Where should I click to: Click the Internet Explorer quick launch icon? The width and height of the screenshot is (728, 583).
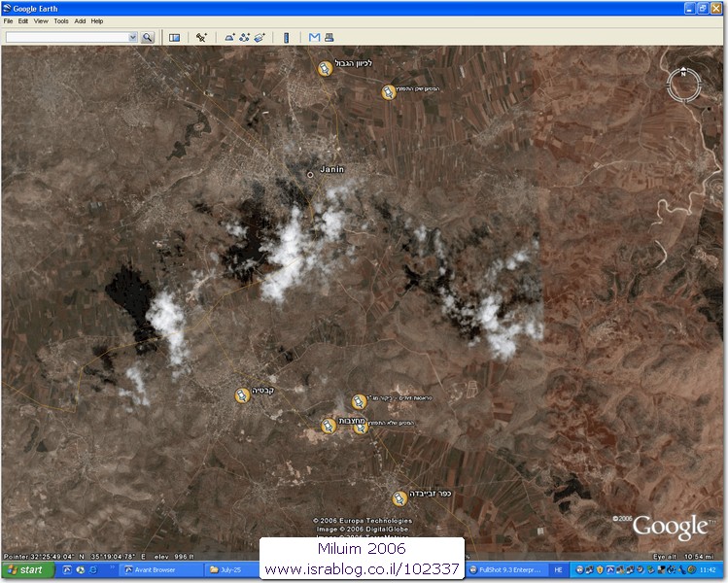93,569
